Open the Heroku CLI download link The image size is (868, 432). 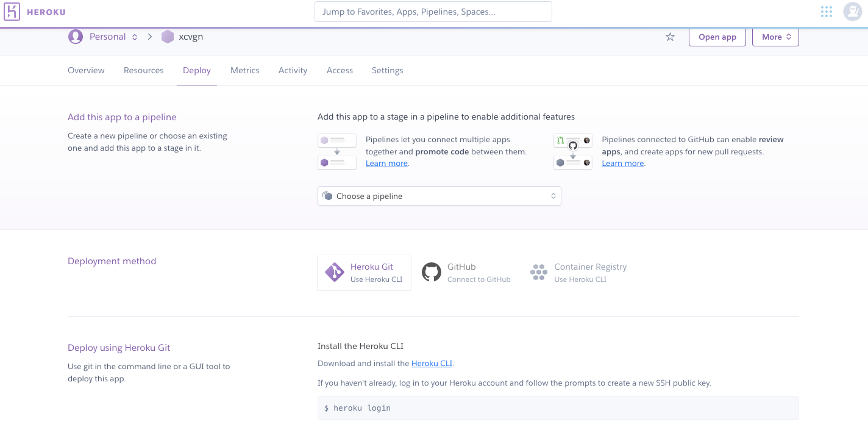(x=432, y=363)
